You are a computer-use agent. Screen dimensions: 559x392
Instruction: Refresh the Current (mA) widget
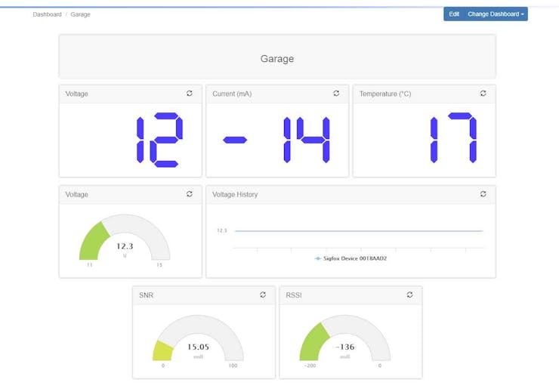336,94
